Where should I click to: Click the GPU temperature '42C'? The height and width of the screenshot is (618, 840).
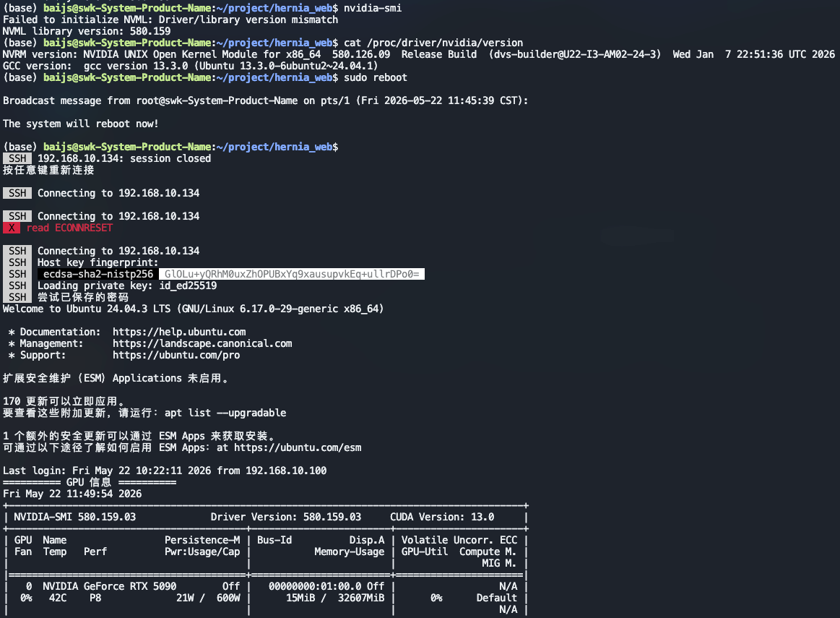click(x=58, y=598)
